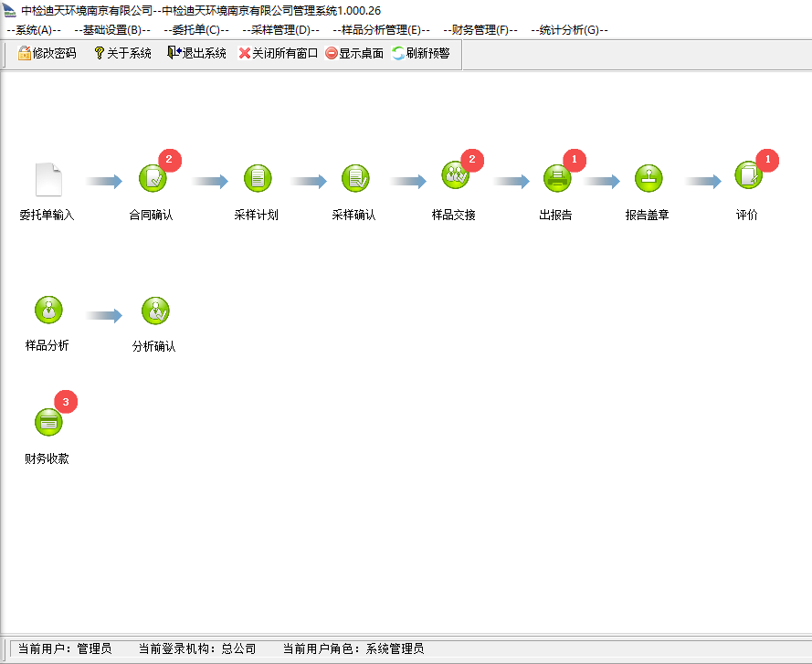Click the red badge on 评价
Image resolution: width=812 pixels, height=664 pixels.
click(767, 160)
